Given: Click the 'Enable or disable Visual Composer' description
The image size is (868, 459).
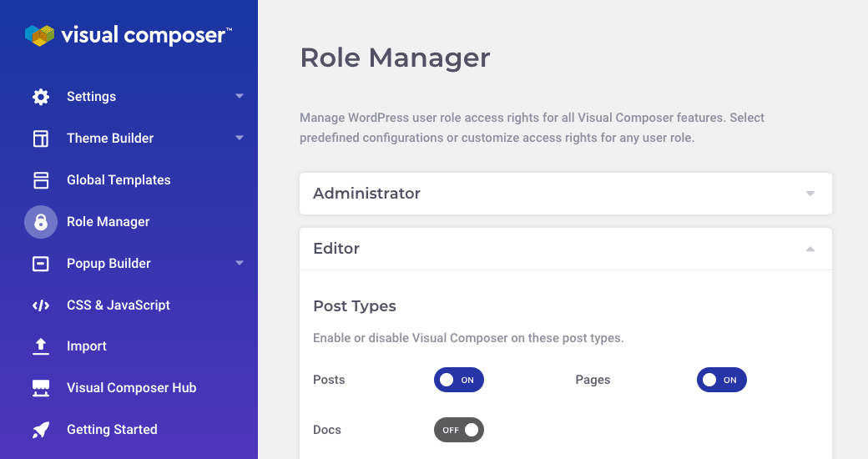Looking at the screenshot, I should coord(468,338).
